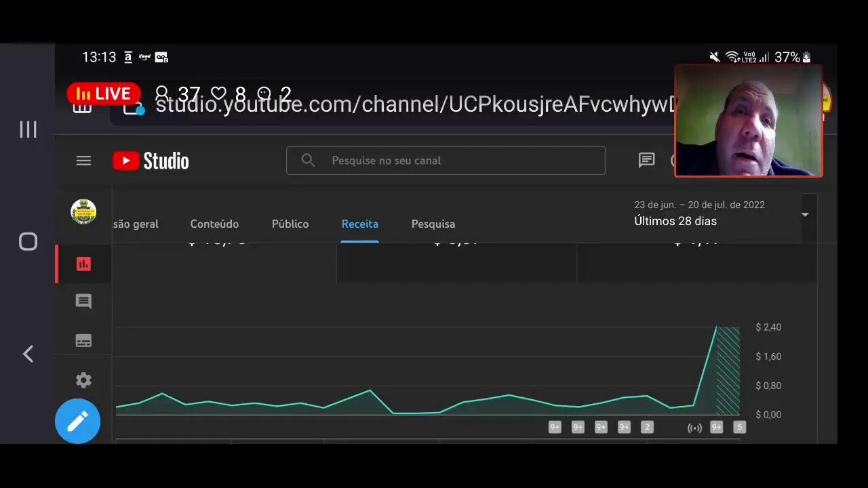
Task: Switch to the Público tab
Action: pyautogui.click(x=290, y=224)
